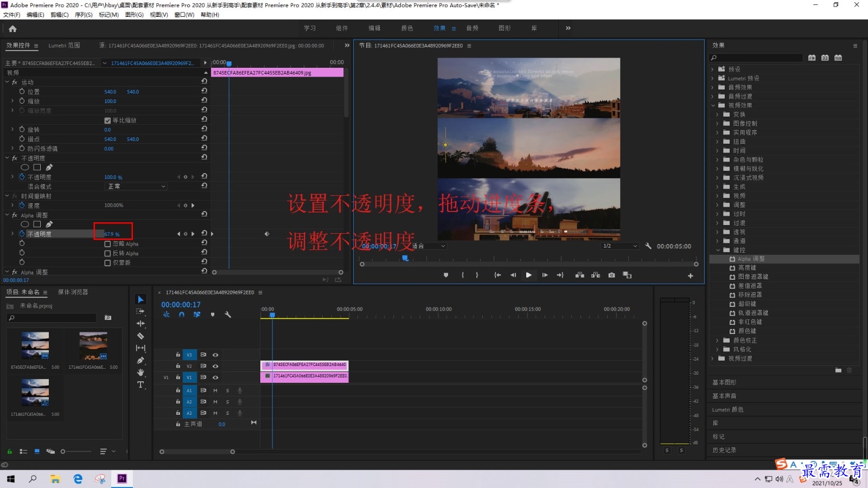The width and height of the screenshot is (868, 488).
Task: Go to In point in program monitor
Action: 497,275
